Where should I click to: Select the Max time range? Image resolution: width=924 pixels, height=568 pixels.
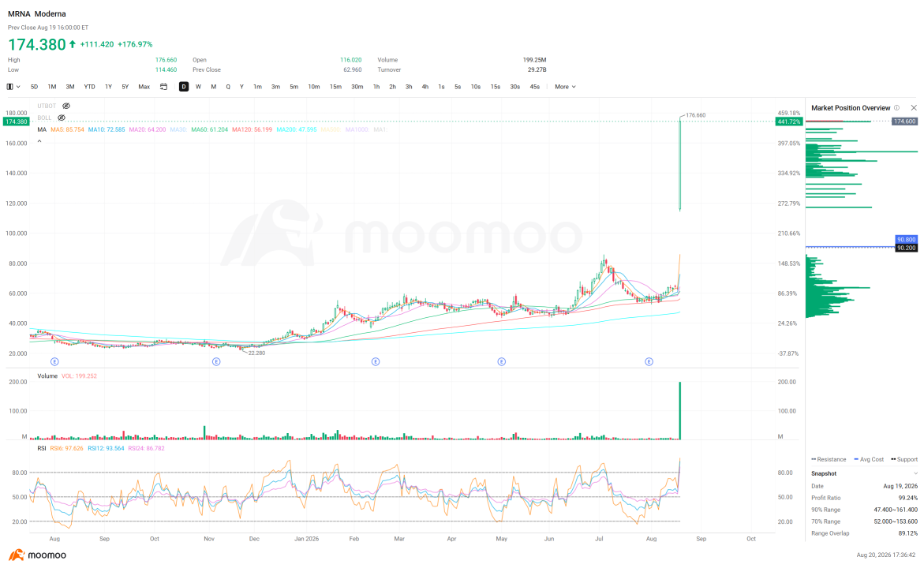click(x=144, y=87)
